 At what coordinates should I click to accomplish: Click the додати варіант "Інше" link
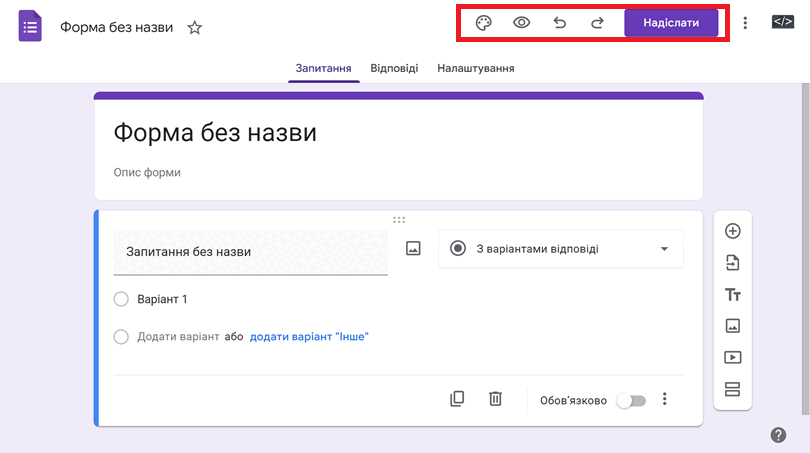(309, 337)
